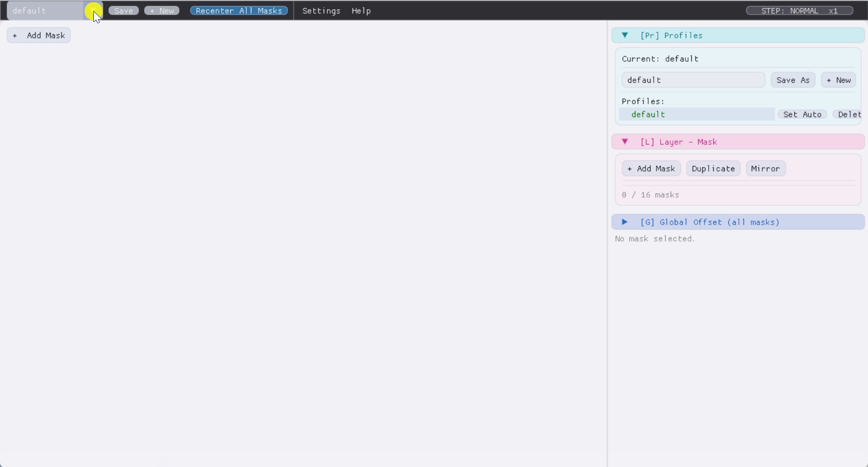Click Recenter All Masks
868x467 pixels.
pyautogui.click(x=239, y=11)
